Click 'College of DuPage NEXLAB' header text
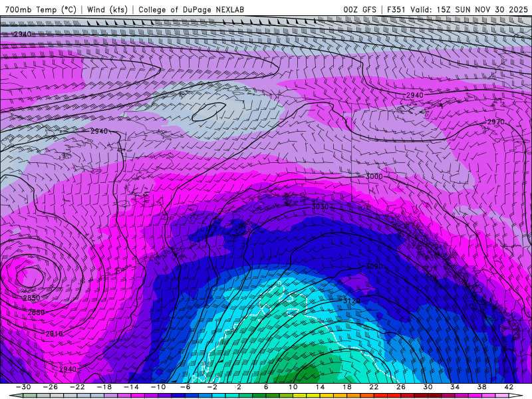Screen dimensions: 532x399 [x=191, y=9]
